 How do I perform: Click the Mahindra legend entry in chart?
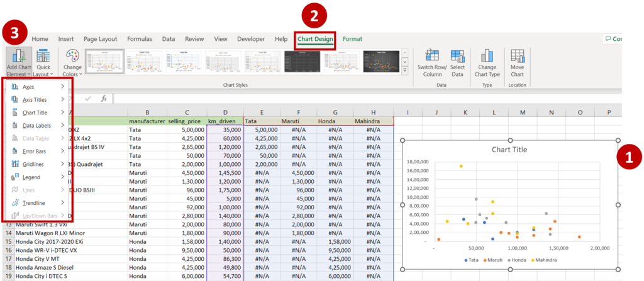pos(544,260)
